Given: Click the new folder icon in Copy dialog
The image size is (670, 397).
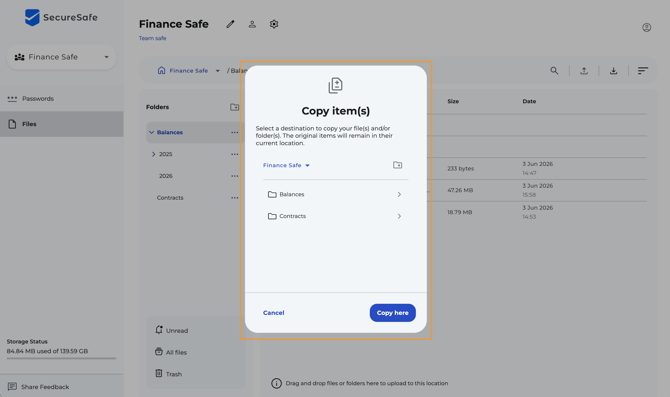Looking at the screenshot, I should pos(397,165).
